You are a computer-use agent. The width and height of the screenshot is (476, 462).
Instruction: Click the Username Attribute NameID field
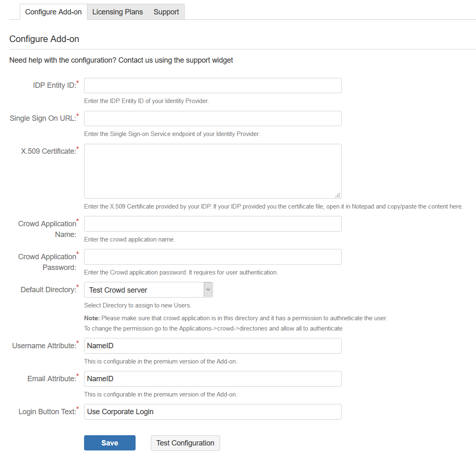click(213, 346)
